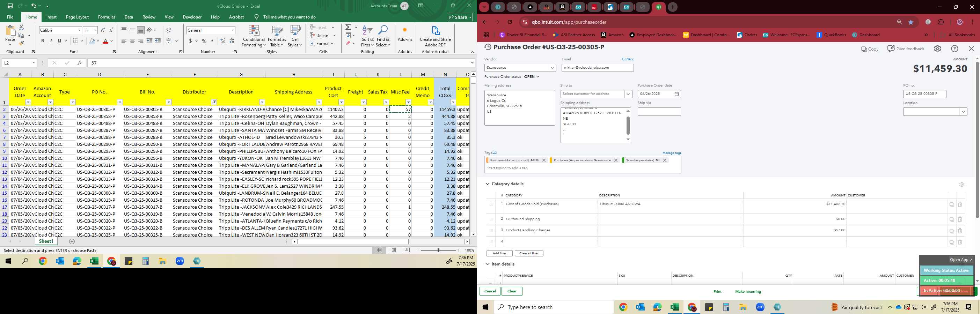Reload the browser page
This screenshot has height=314, width=980.
click(x=510, y=22)
